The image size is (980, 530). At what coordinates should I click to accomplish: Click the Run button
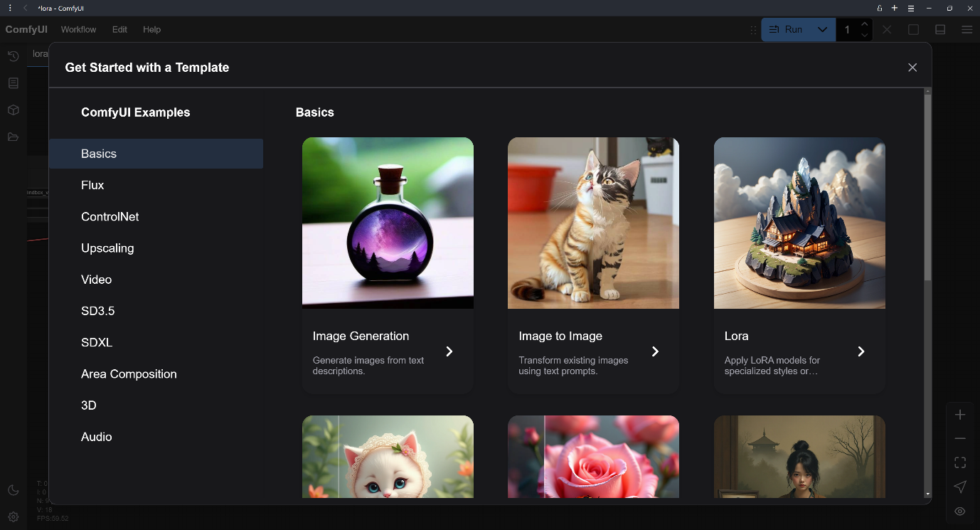788,30
